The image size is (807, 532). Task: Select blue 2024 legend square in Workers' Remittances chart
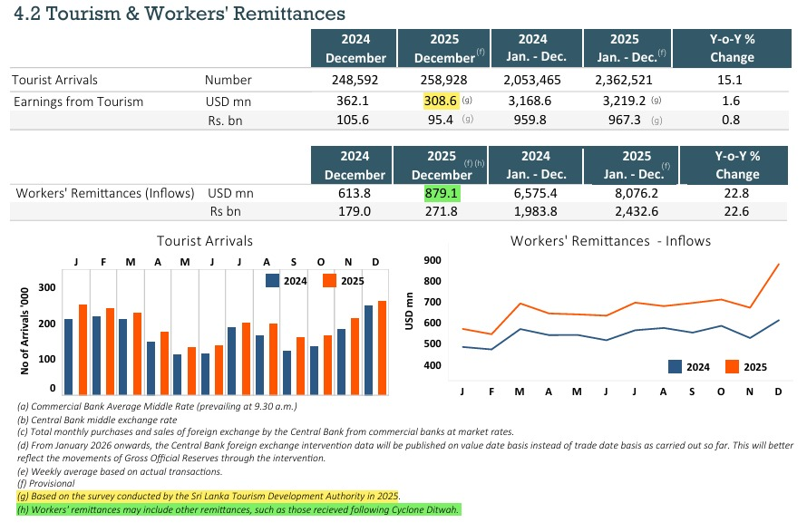(675, 366)
